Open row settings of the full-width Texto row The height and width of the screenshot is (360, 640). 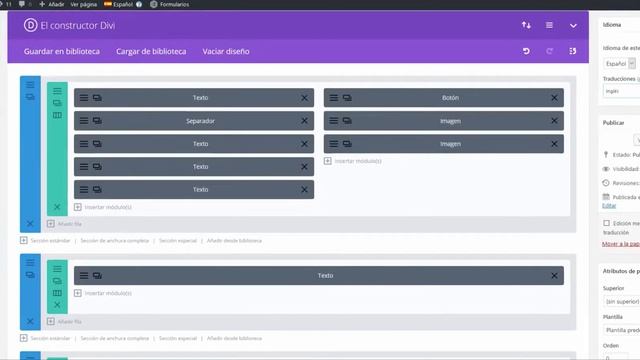(x=57, y=269)
